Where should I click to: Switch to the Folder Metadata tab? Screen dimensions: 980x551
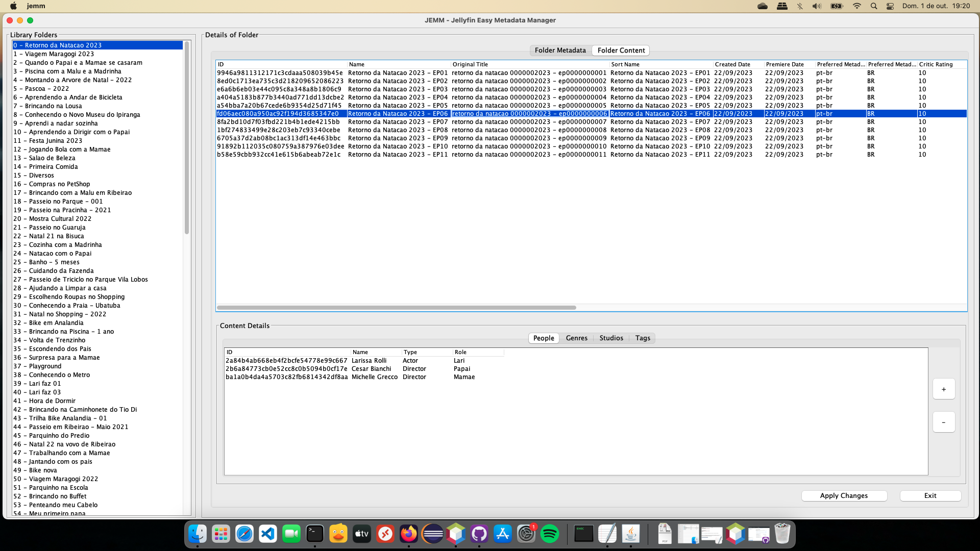[x=560, y=51]
